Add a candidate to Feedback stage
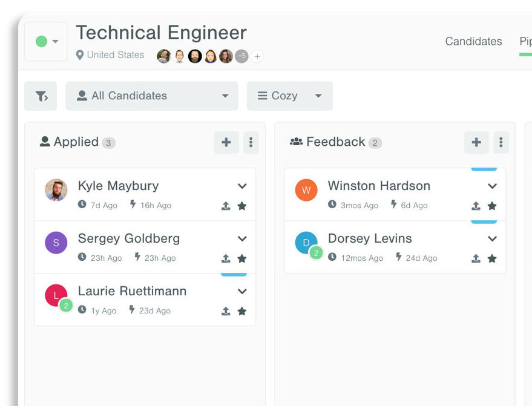The height and width of the screenshot is (406, 532). click(476, 143)
